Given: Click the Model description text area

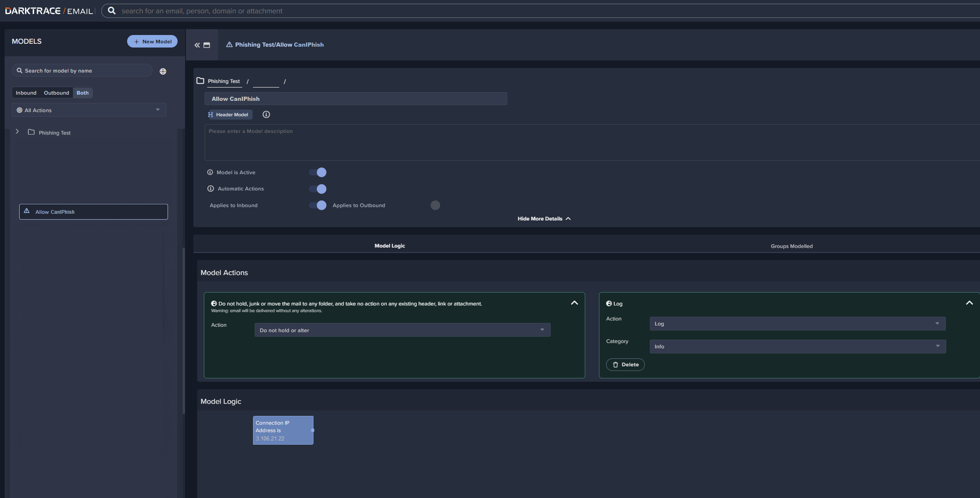Looking at the screenshot, I should [584, 143].
